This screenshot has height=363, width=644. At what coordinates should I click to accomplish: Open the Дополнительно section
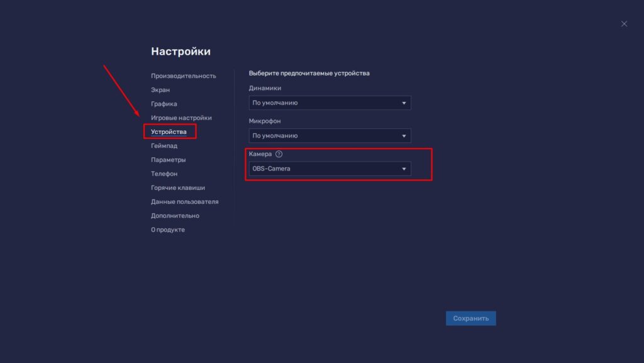pos(175,216)
